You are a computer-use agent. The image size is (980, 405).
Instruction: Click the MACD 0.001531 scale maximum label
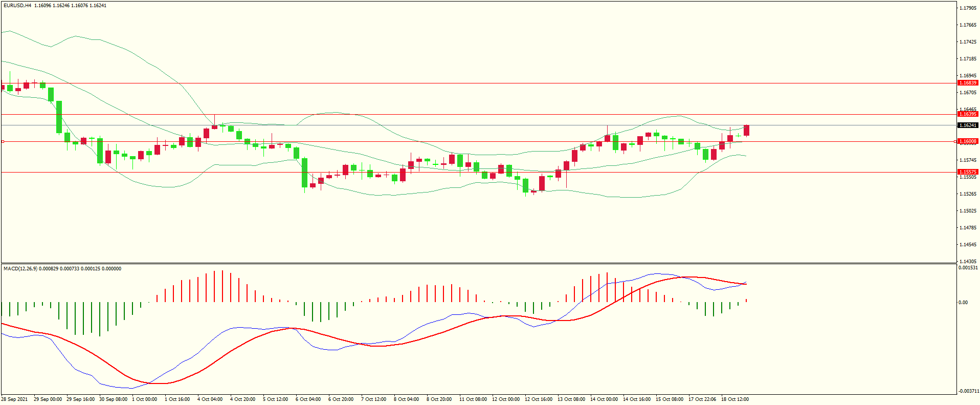coord(968,268)
